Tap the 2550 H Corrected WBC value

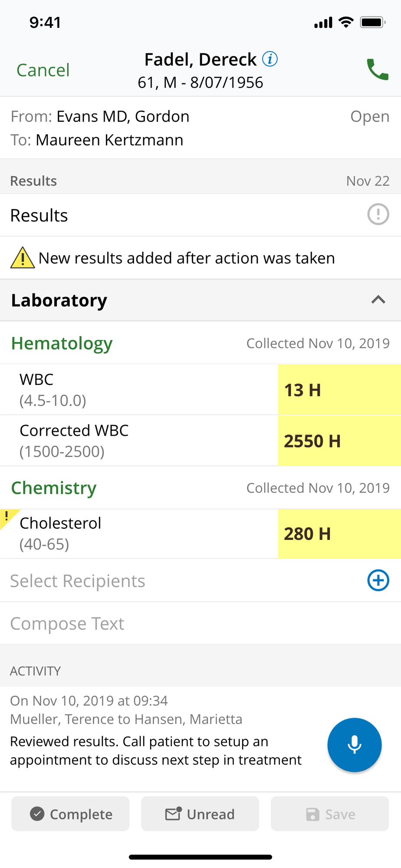tap(339, 441)
